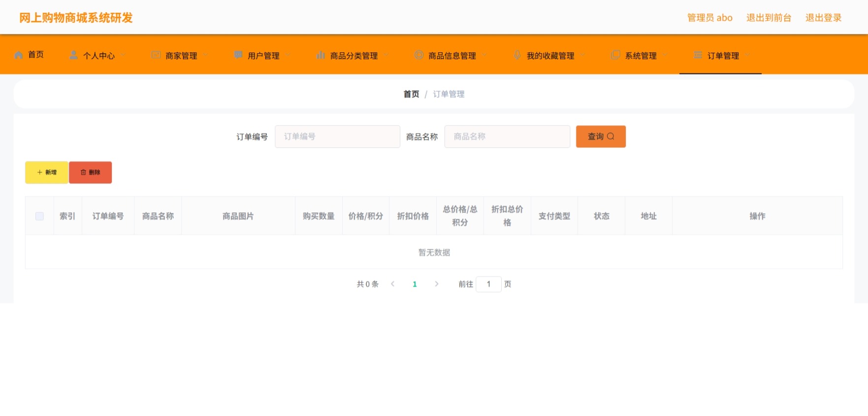Click the 折扣价格 column header
The image size is (868, 416).
click(413, 216)
